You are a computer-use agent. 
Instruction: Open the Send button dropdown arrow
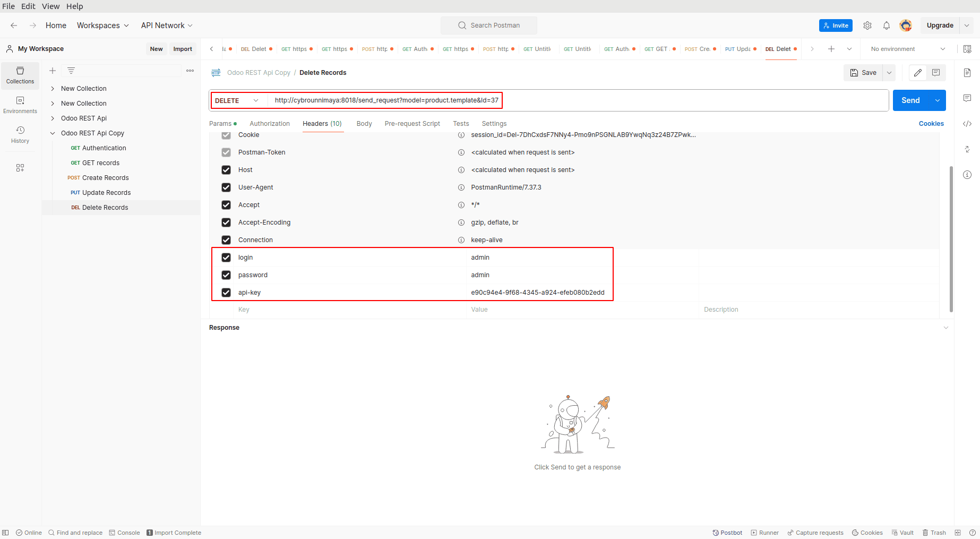click(x=938, y=100)
